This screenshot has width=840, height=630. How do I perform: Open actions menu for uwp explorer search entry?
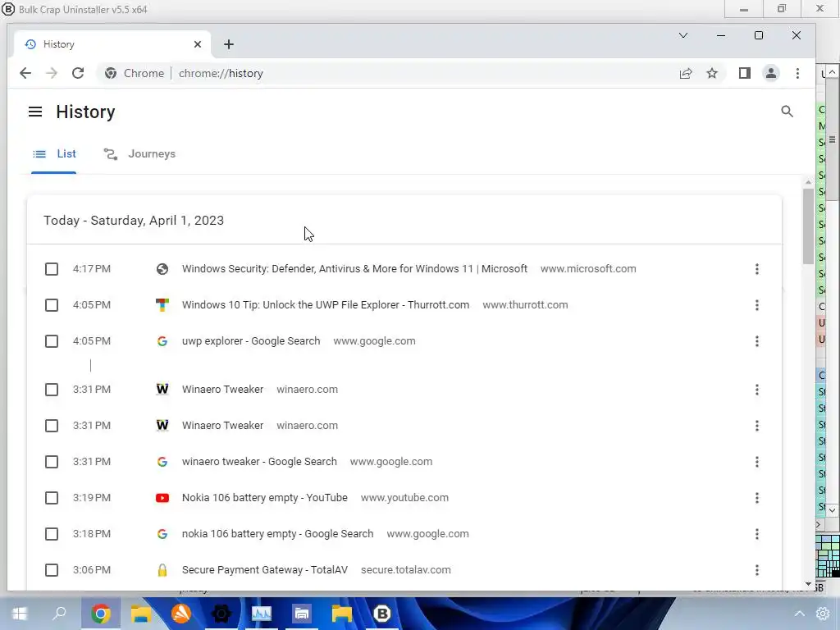pos(757,341)
